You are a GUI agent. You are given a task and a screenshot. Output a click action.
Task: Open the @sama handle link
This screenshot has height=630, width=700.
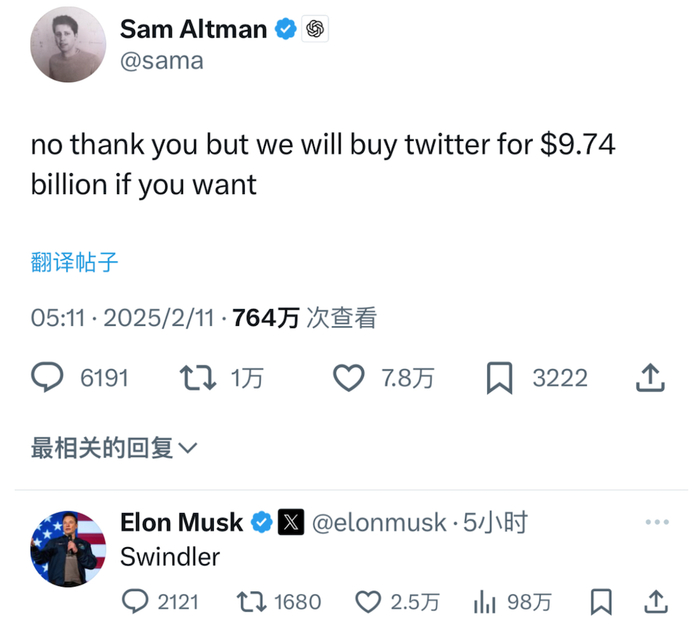(x=162, y=61)
